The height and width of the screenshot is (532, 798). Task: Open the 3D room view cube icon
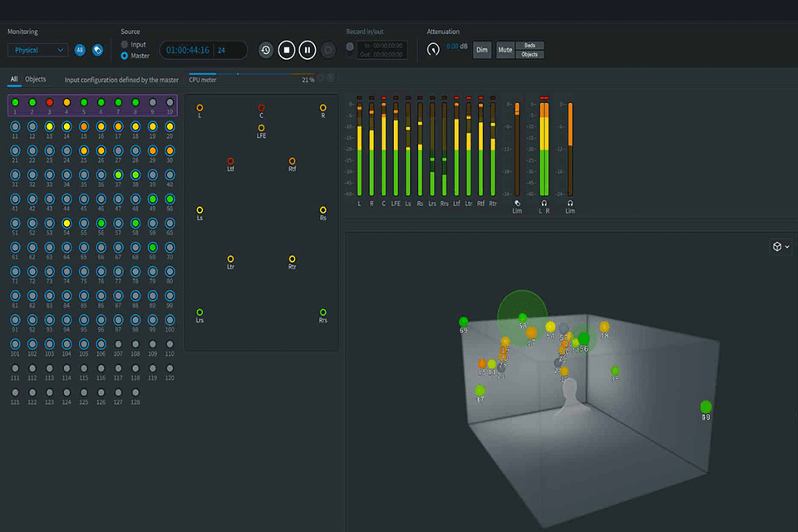coord(776,246)
